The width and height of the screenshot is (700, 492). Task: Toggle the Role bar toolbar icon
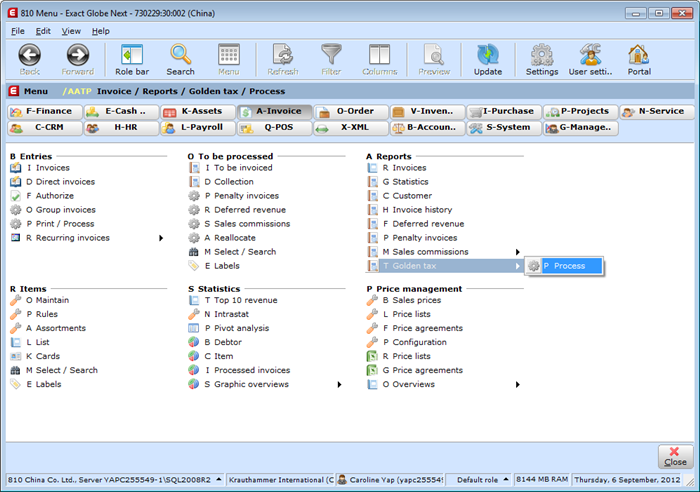132,55
